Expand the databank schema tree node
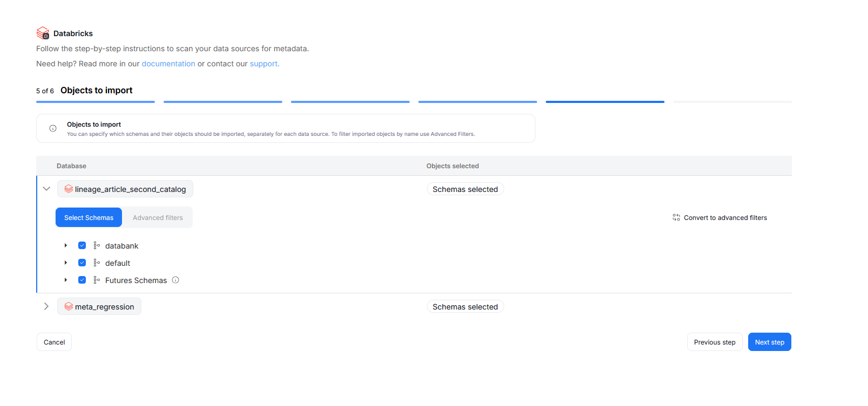Image resolution: width=868 pixels, height=406 pixels. tap(66, 245)
